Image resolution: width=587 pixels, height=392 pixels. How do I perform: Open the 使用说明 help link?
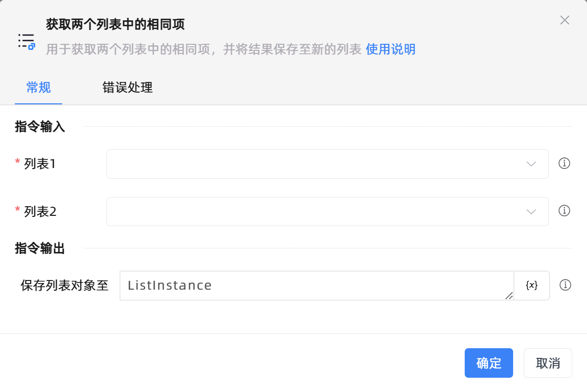[x=390, y=49]
